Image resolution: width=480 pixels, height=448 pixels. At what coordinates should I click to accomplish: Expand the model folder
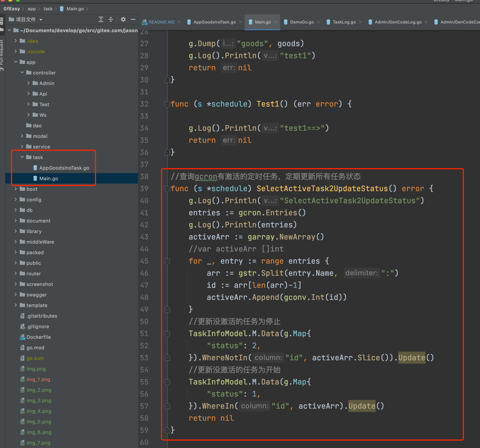(22, 136)
